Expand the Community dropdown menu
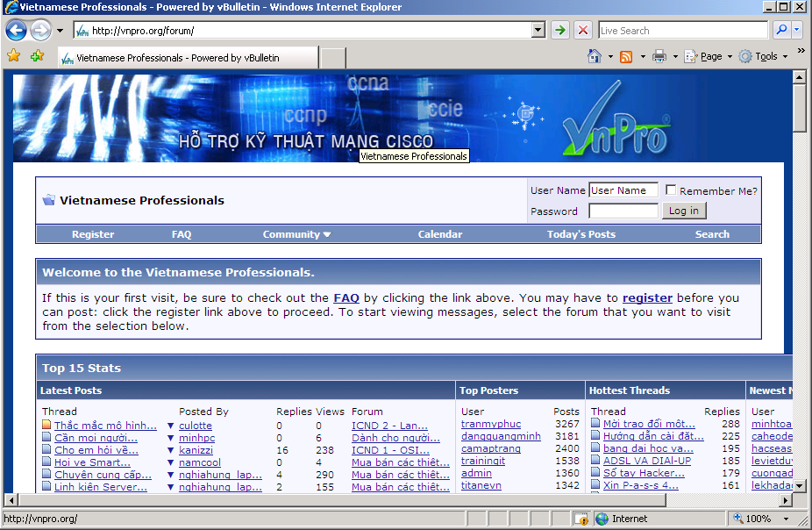This screenshot has width=812, height=530. pos(296,234)
